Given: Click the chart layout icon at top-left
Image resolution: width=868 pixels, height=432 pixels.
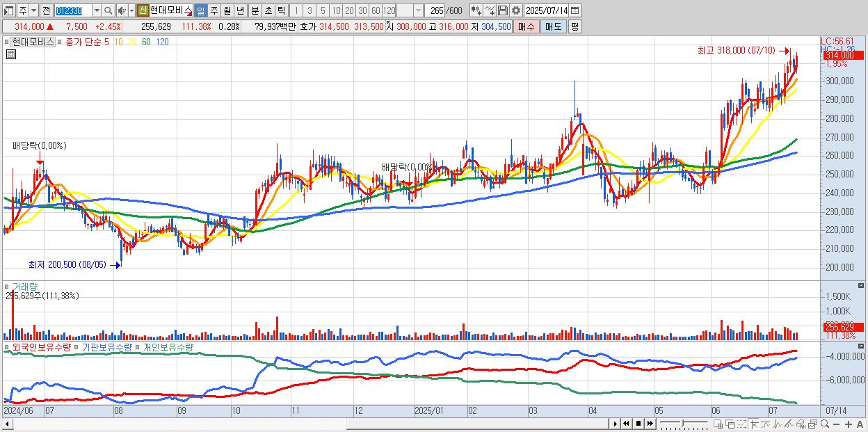Looking at the screenshot, I should [9, 10].
